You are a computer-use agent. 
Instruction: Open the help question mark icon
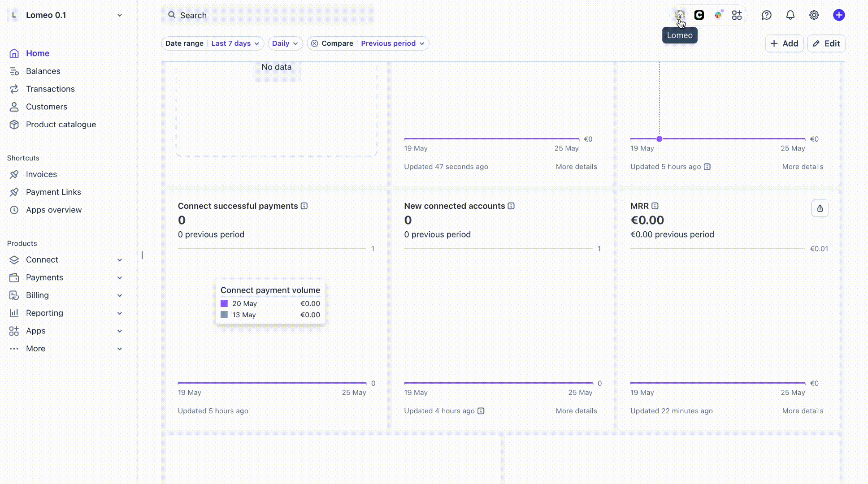click(x=767, y=15)
